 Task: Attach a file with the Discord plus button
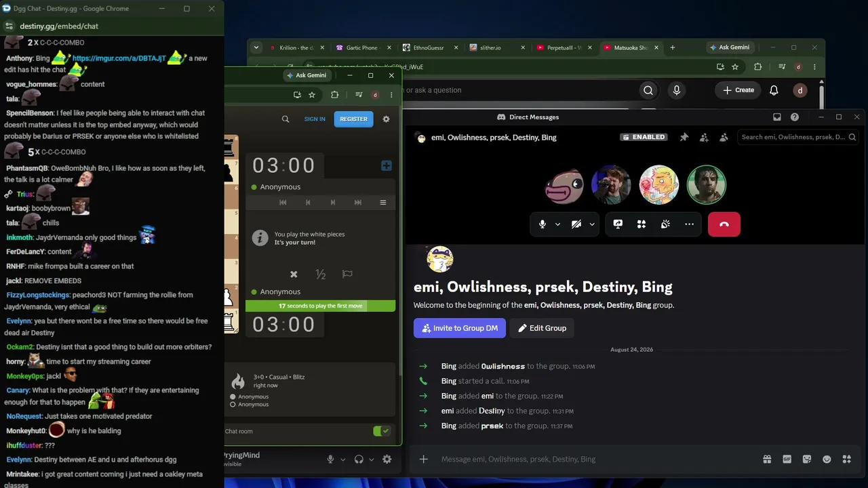[x=423, y=459]
